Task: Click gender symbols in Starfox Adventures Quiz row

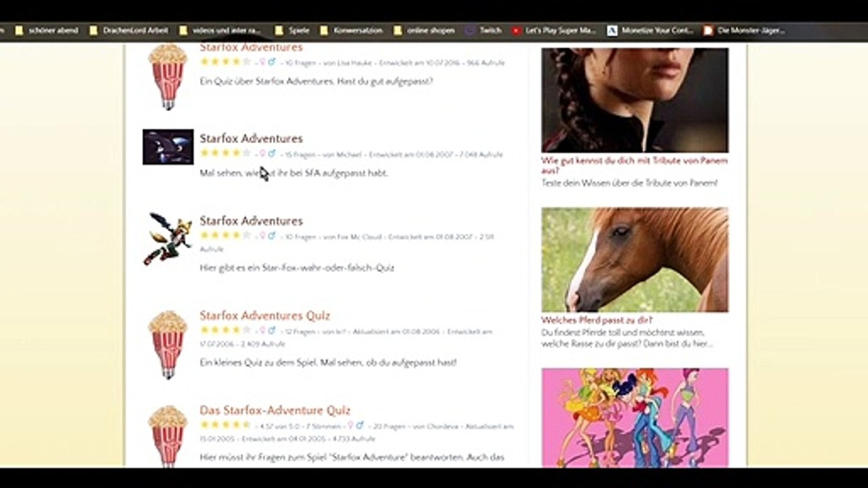Action: click(267, 331)
